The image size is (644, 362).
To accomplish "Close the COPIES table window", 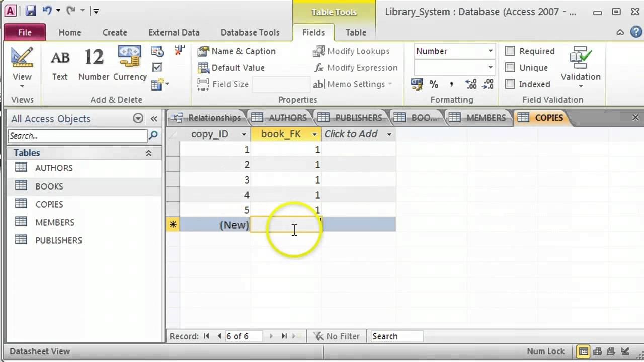I will (x=635, y=118).
